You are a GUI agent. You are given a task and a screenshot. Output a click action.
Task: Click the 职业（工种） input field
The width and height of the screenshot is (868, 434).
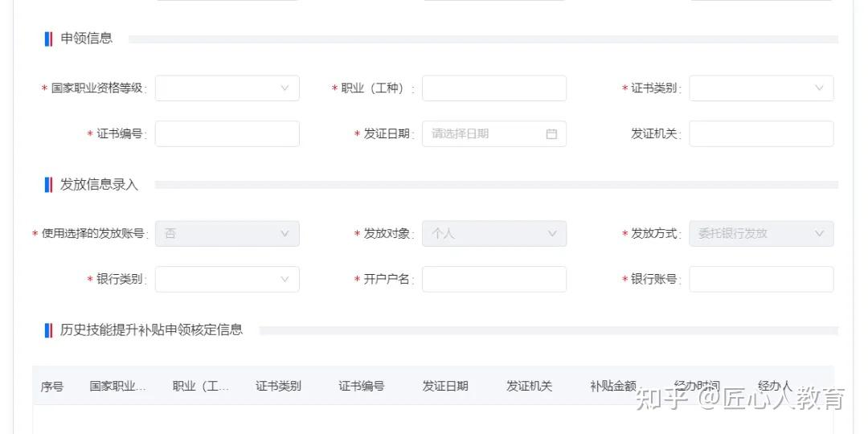493,88
